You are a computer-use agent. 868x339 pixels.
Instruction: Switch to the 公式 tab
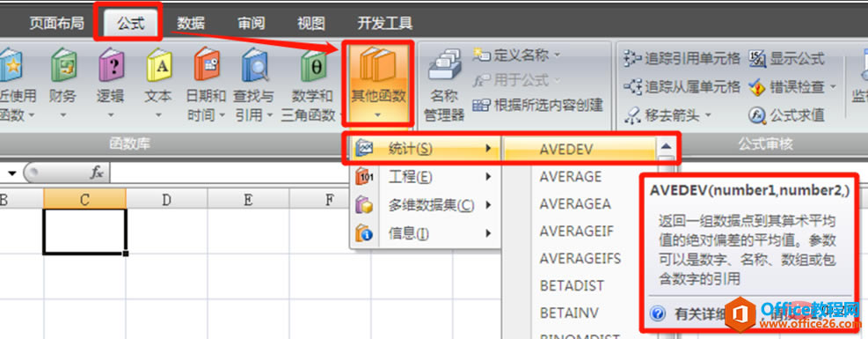point(131,24)
